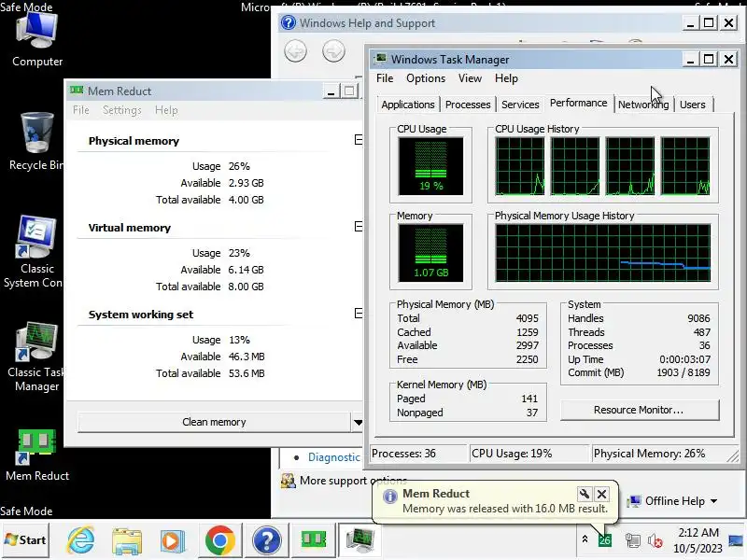Minimize the Mem Reduct window
This screenshot has height=560, width=747.
(x=331, y=91)
